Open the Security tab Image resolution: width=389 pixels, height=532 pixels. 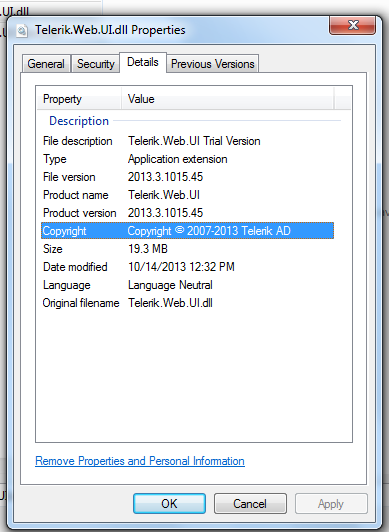point(96,64)
